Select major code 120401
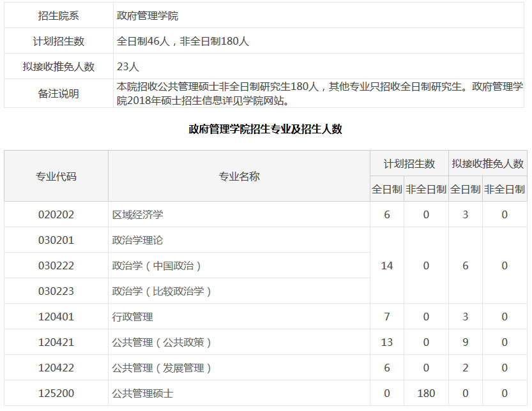This screenshot has width=532, height=411. coord(56,317)
